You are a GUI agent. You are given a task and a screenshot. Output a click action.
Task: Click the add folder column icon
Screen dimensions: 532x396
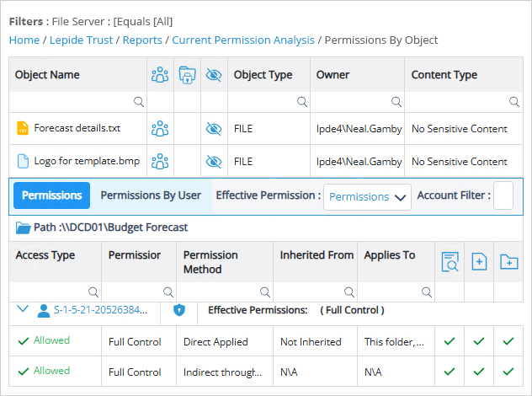point(508,262)
